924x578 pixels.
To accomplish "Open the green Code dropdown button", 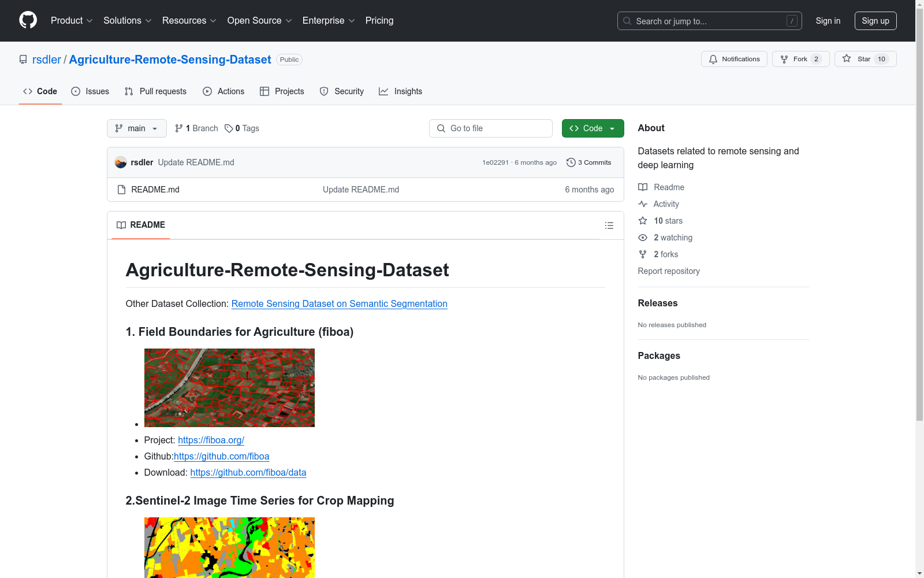I will 593,128.
